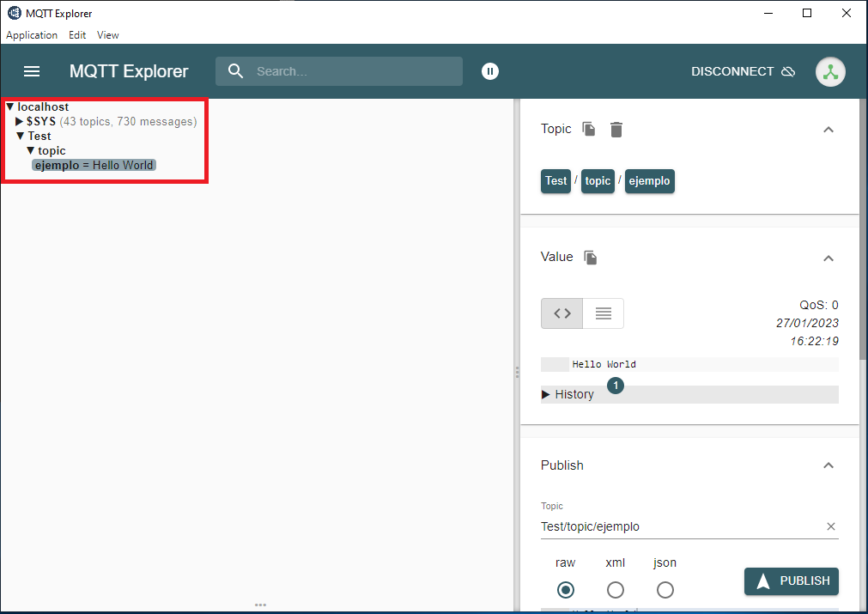This screenshot has width=868, height=614.
Task: Click the search magnifier icon
Action: [x=235, y=71]
